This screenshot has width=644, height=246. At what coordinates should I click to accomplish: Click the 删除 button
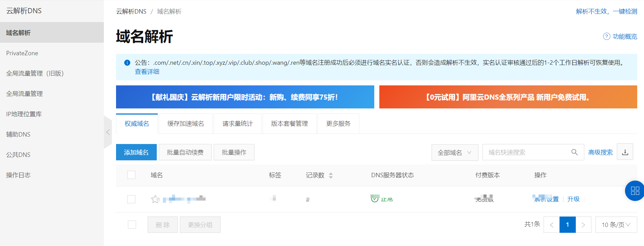163,225
